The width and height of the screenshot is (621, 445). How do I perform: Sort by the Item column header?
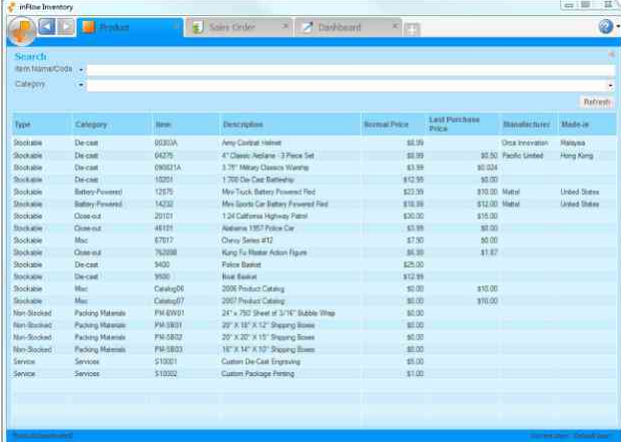click(186, 124)
